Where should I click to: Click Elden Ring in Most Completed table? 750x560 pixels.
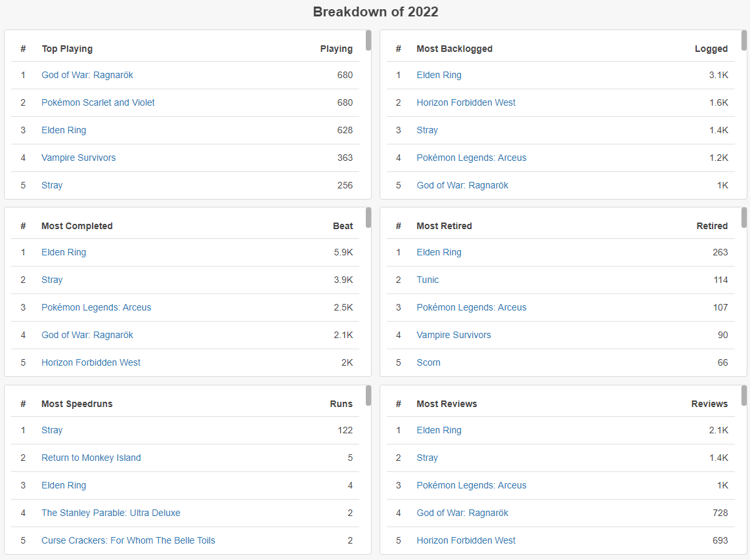click(x=64, y=253)
